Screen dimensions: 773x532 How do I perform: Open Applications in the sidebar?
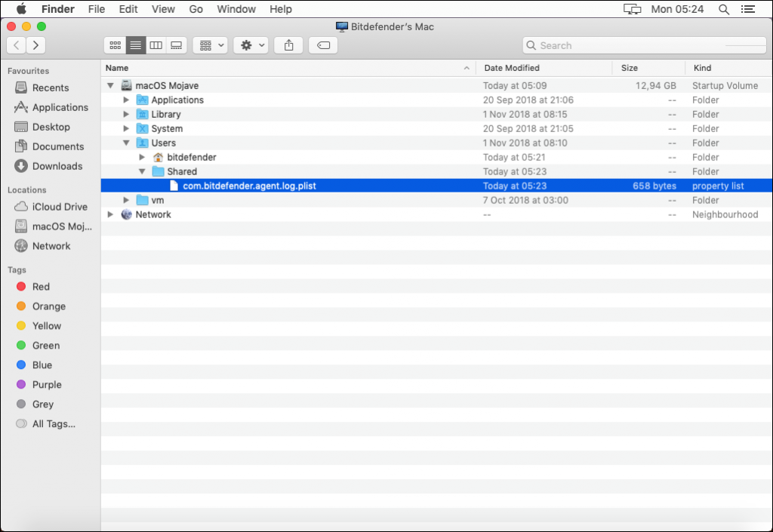(51, 107)
